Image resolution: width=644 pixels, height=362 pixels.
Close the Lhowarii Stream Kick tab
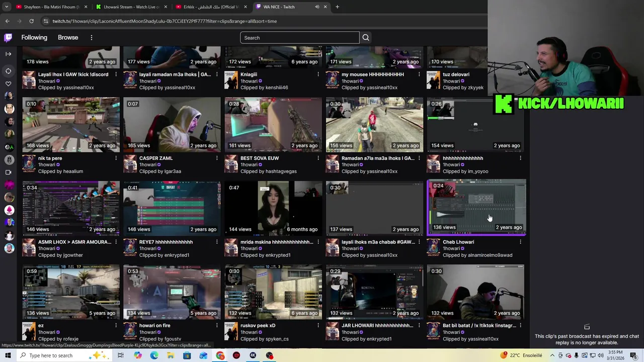click(166, 7)
